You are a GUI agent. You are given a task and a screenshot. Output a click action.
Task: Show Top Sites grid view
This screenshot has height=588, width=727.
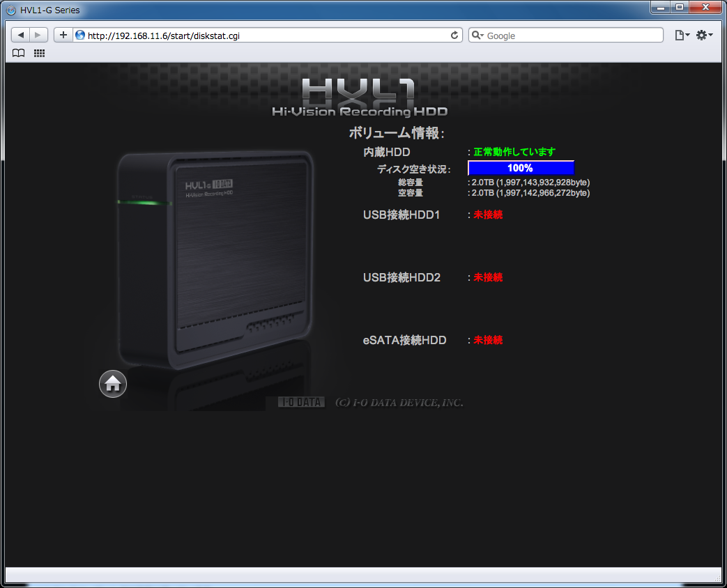[40, 53]
